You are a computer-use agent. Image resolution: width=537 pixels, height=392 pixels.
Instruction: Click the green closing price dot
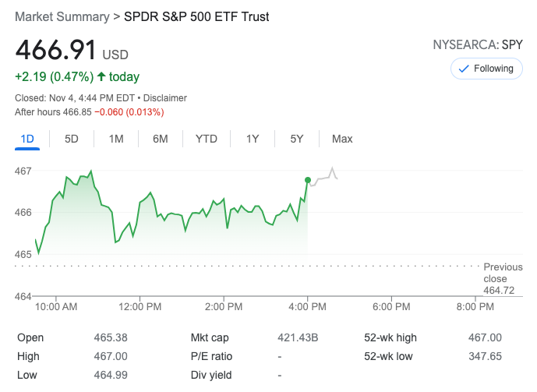coord(308,180)
